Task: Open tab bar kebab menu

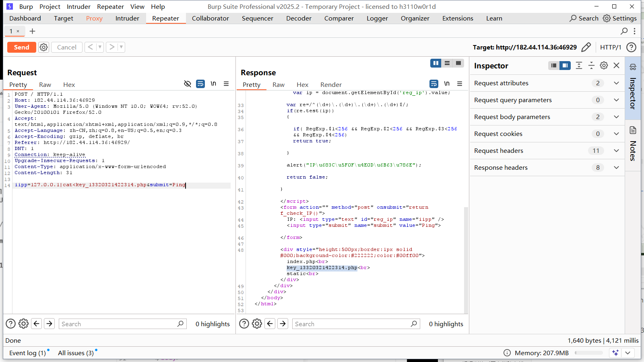Action: click(x=635, y=31)
